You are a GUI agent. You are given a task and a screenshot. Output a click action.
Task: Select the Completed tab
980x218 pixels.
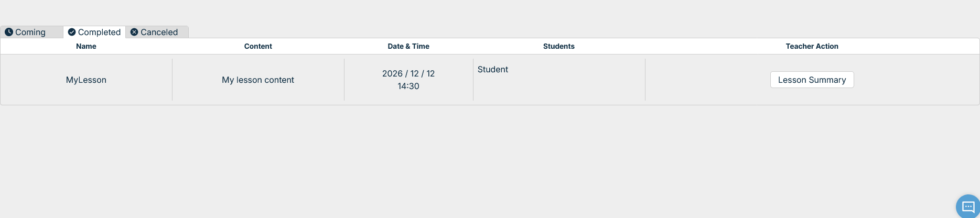pyautogui.click(x=99, y=32)
